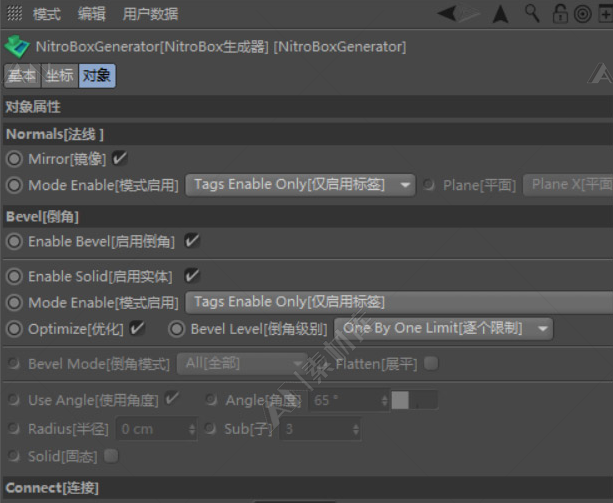Open One By One Limit dropdown
The image size is (613, 503).
pos(443,328)
